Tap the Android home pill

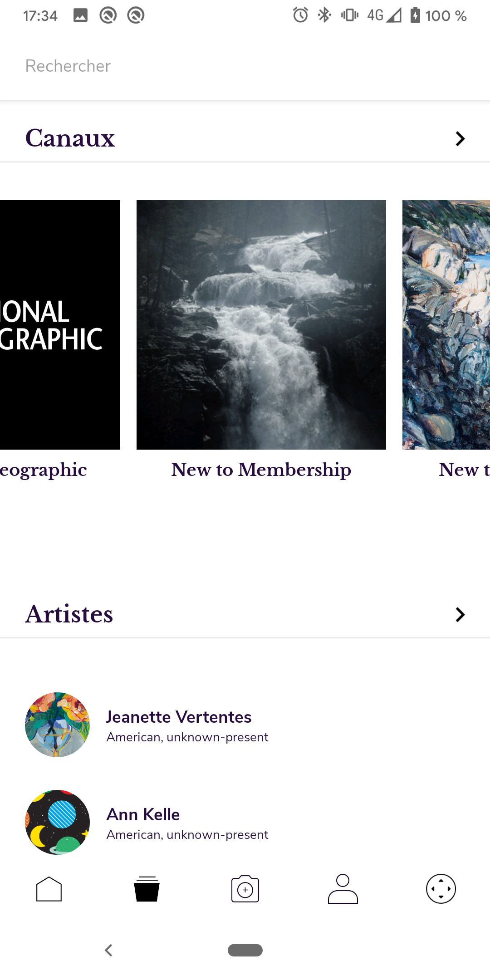coord(245,950)
